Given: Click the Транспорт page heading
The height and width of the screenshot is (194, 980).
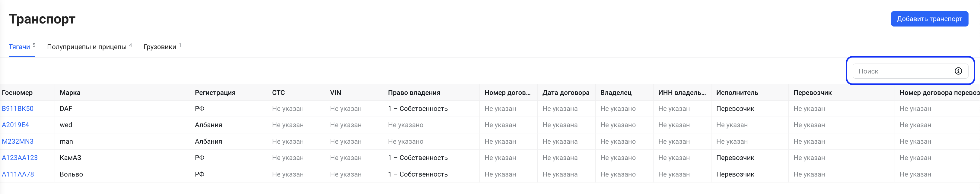Looking at the screenshot, I should pos(42,19).
